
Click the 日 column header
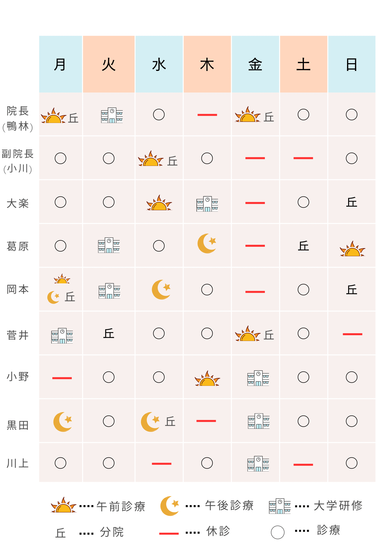point(352,64)
